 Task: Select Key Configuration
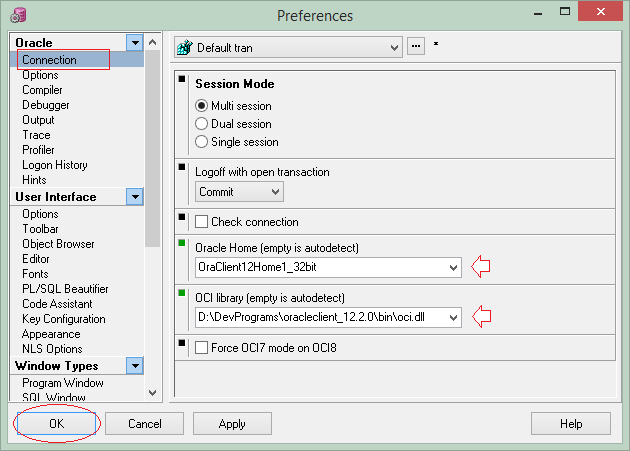pyautogui.click(x=63, y=319)
